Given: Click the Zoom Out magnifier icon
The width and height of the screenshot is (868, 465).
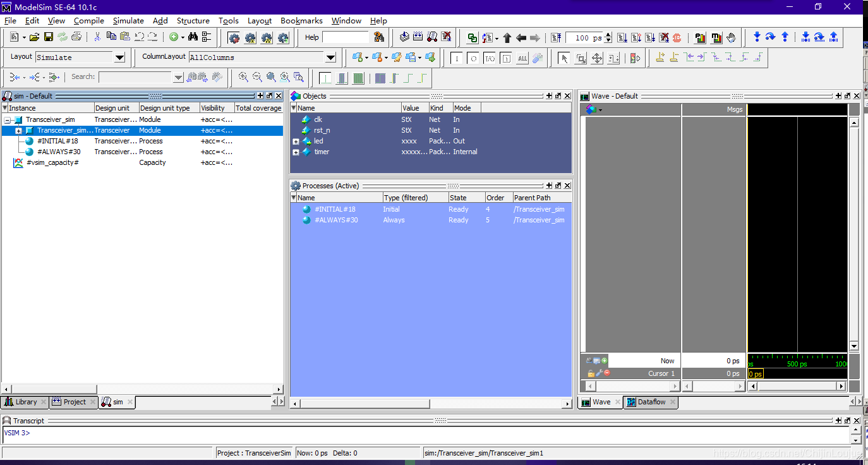Looking at the screenshot, I should pyautogui.click(x=257, y=78).
